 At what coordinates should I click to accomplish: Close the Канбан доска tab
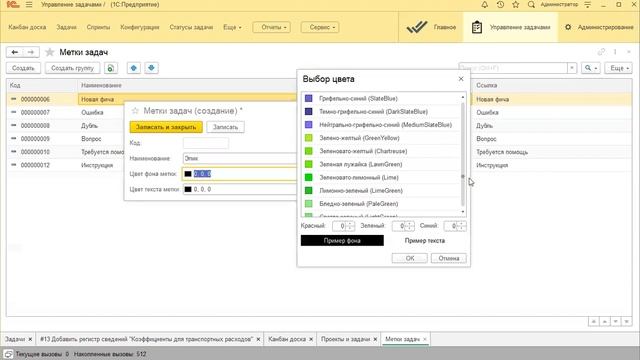pyautogui.click(x=311, y=339)
